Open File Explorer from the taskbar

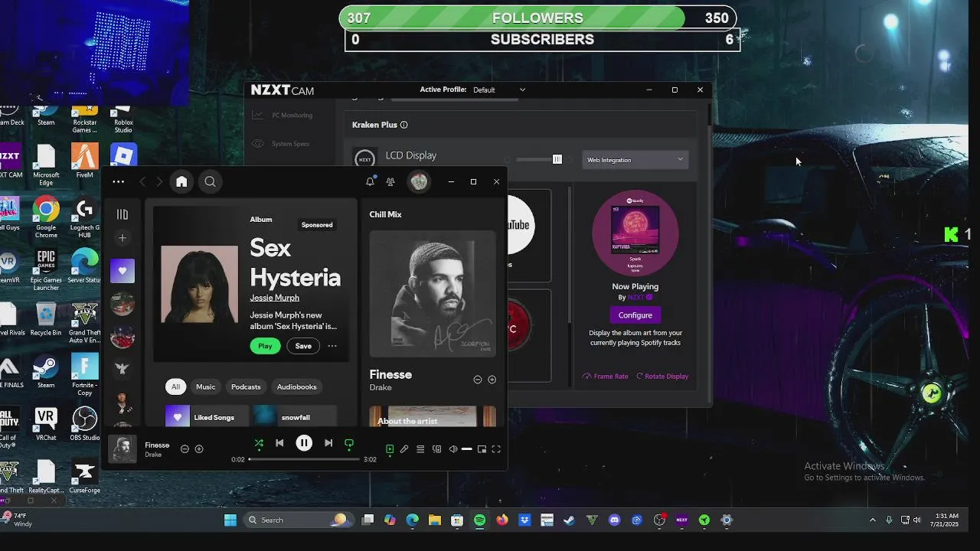[435, 520]
